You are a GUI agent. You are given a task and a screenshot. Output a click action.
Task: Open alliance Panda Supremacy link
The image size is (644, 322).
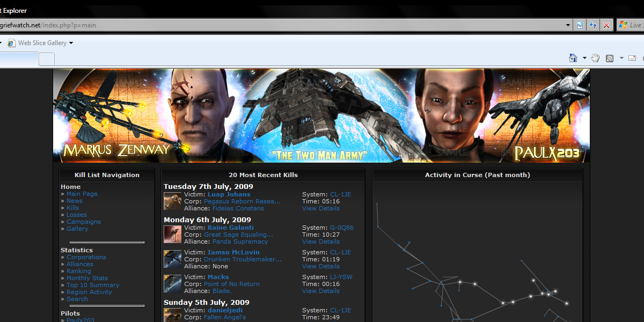tap(240, 241)
